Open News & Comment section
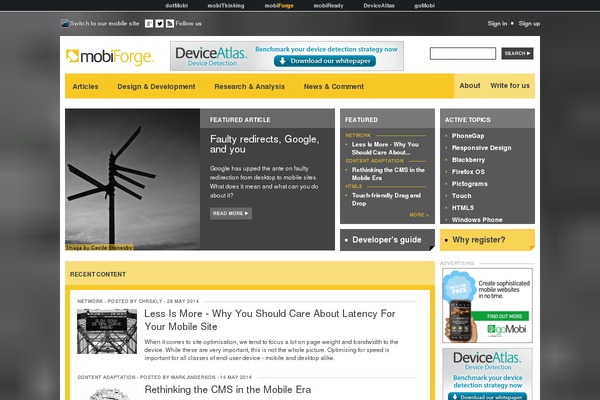The height and width of the screenshot is (400, 600). point(334,87)
